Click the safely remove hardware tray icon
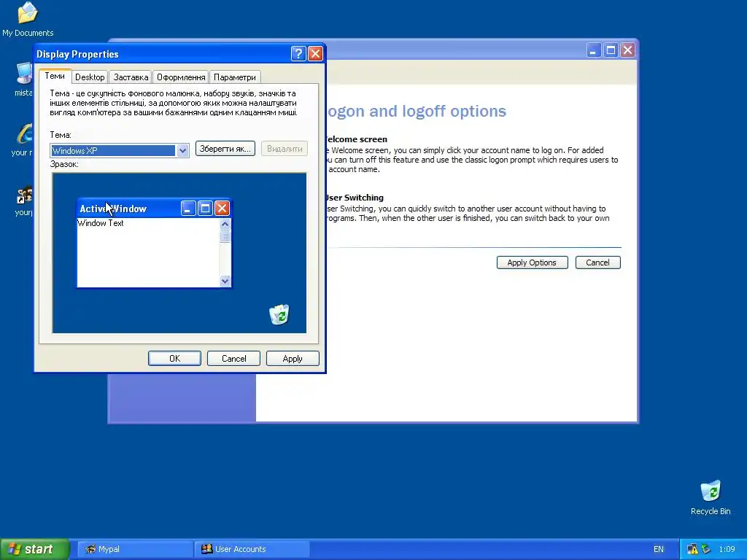This screenshot has height=560, width=747. (706, 549)
